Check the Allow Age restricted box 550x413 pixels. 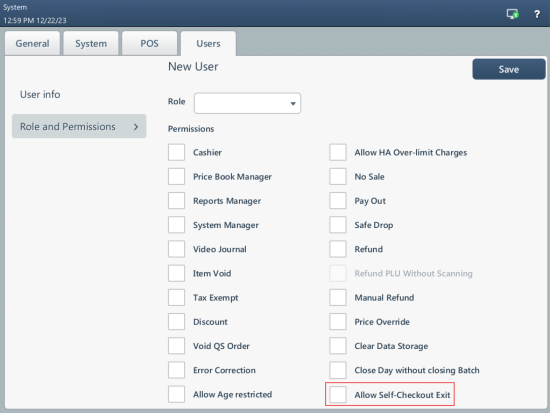pos(176,394)
